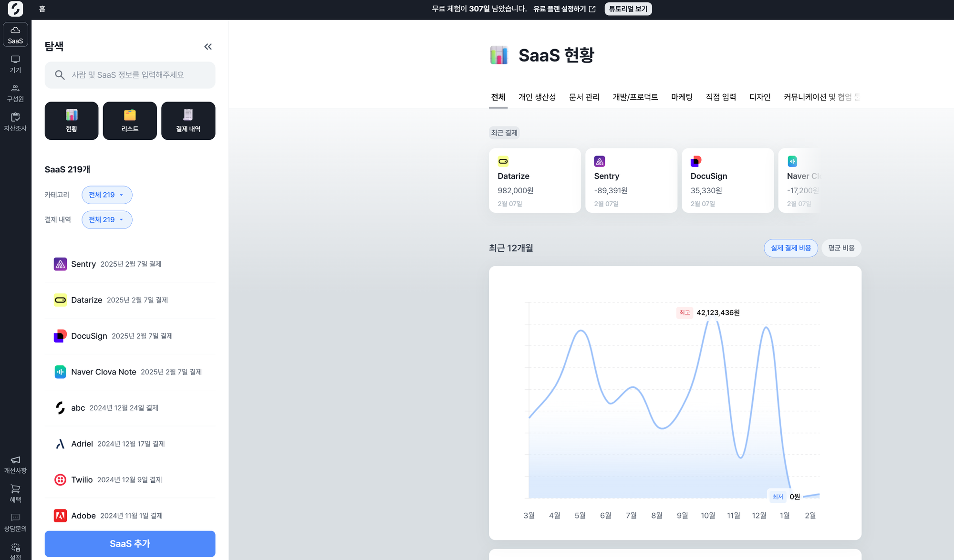Expand the 카테고리 전체 219 dropdown
The height and width of the screenshot is (560, 954).
click(106, 195)
